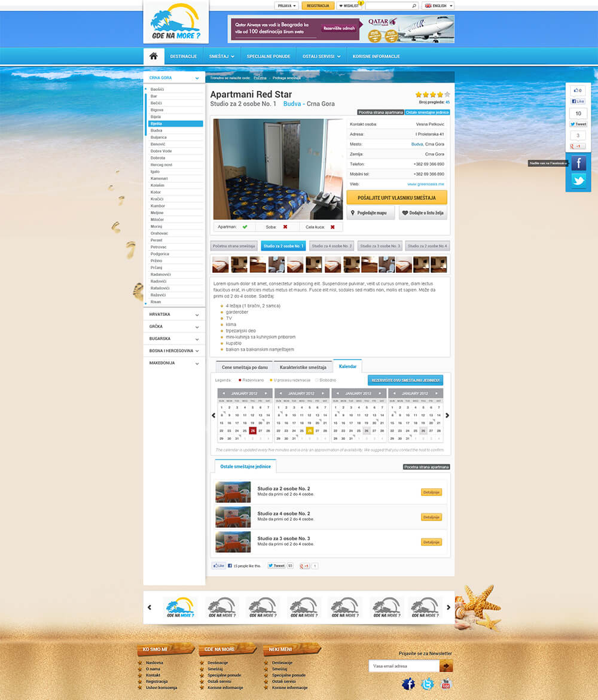This screenshot has width=598, height=700.
Task: Open the large Facebook icon in right sidebar
Action: pos(578,163)
